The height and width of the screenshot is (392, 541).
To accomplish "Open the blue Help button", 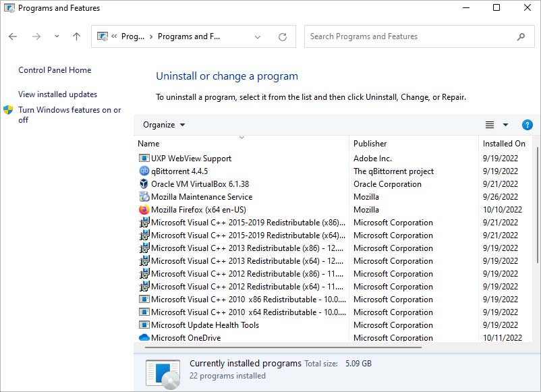I will [x=528, y=125].
